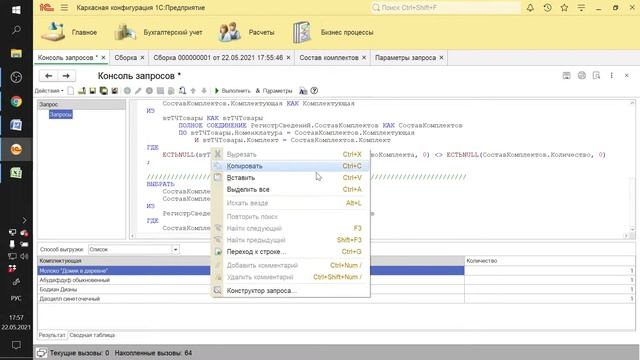This screenshot has height=360, width=640.
Task: Close the Сборка tab
Action: [142, 58]
